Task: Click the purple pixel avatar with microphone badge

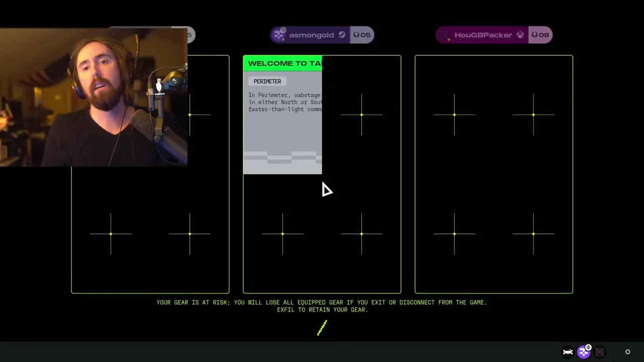Action: pos(584,351)
